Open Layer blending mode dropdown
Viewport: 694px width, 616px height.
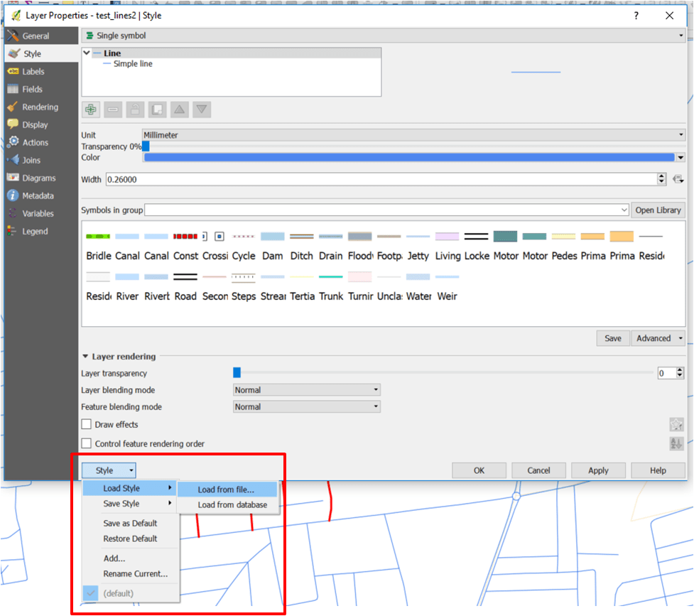tap(307, 389)
